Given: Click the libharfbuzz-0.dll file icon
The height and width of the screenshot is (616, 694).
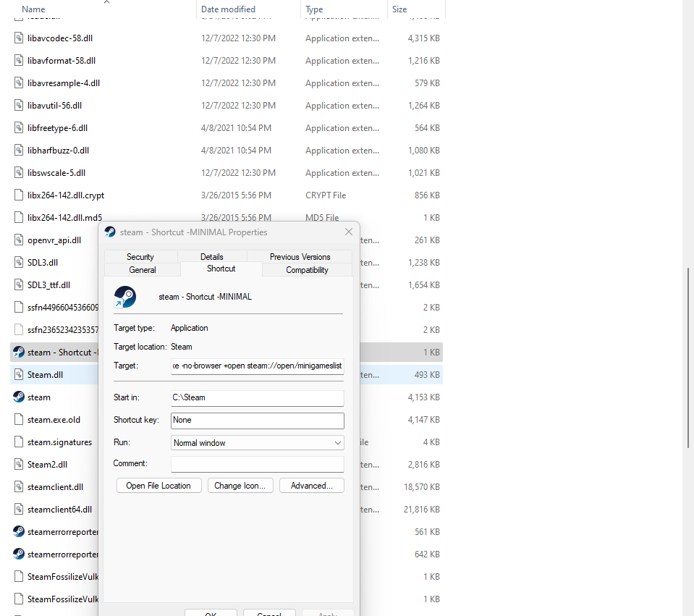Looking at the screenshot, I should pyautogui.click(x=19, y=150).
